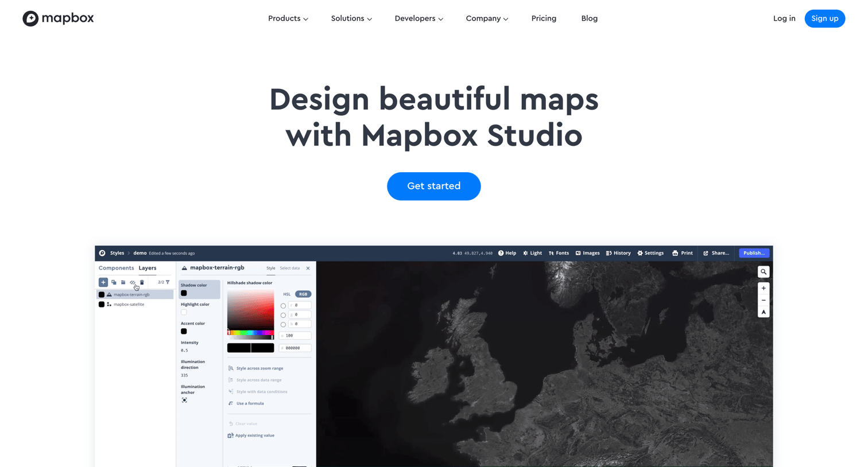Click the Mapbox logo in the header

(58, 18)
